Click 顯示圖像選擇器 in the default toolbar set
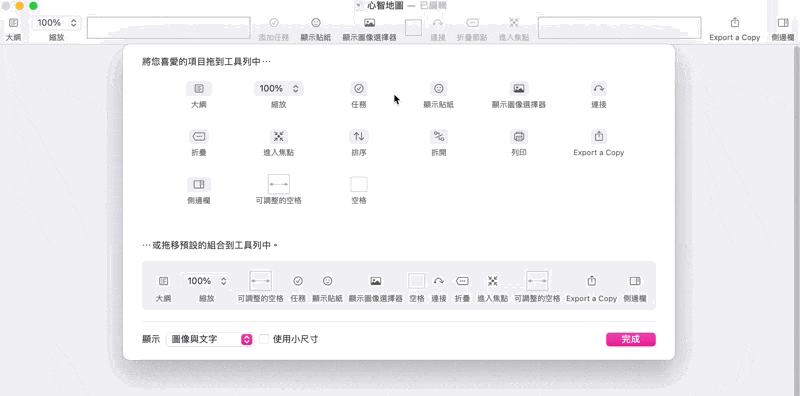Image resolution: width=800 pixels, height=396 pixels. click(376, 281)
